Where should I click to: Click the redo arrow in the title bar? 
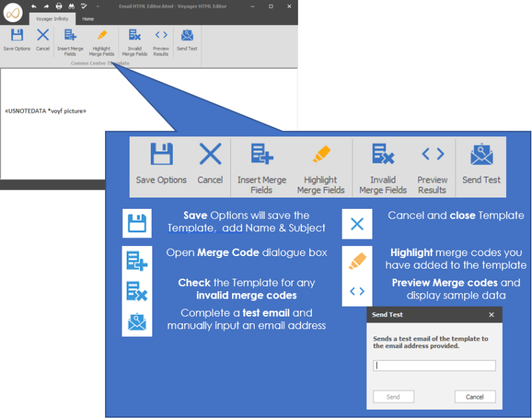point(46,6)
